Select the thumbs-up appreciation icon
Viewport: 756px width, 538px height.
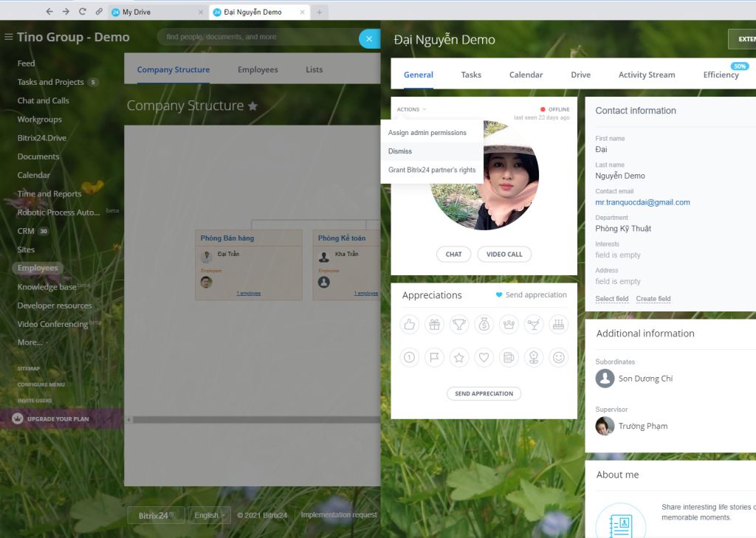click(409, 325)
